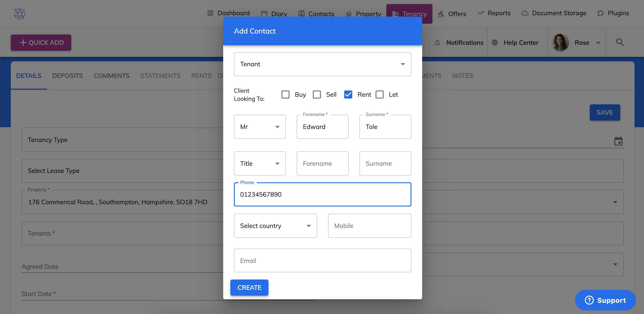The height and width of the screenshot is (314, 644).
Task: Expand the Mr title dropdown
Action: click(260, 127)
